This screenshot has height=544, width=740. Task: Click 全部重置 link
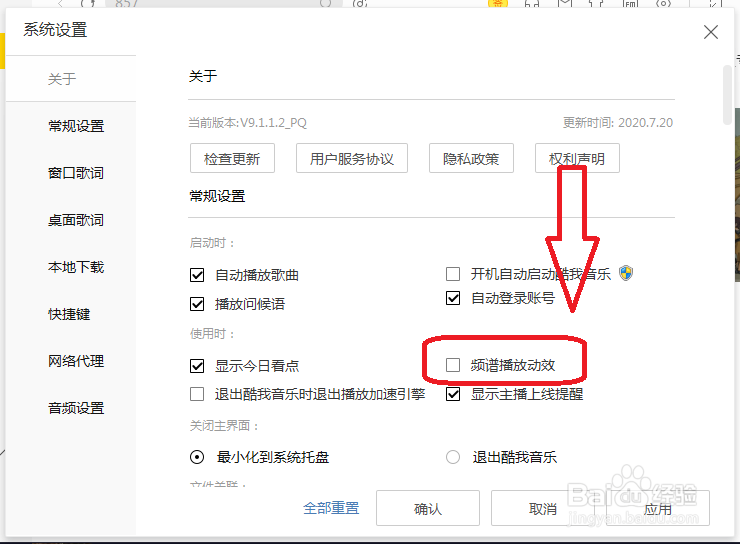point(331,508)
